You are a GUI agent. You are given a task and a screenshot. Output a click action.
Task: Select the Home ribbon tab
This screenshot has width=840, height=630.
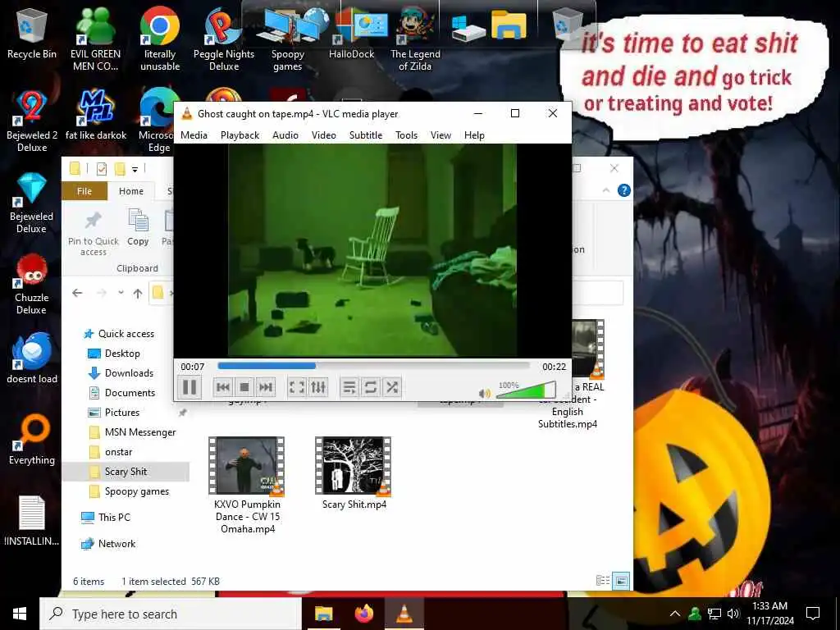130,191
